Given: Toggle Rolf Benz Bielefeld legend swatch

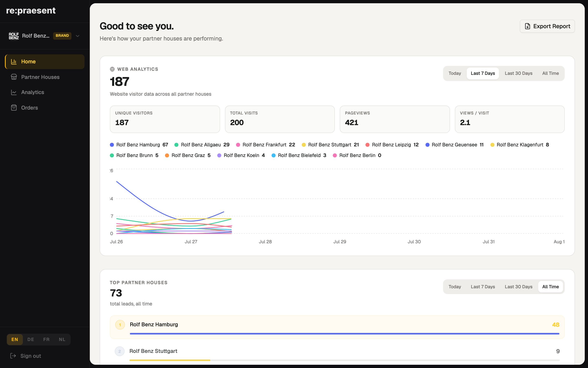Looking at the screenshot, I should (x=274, y=156).
